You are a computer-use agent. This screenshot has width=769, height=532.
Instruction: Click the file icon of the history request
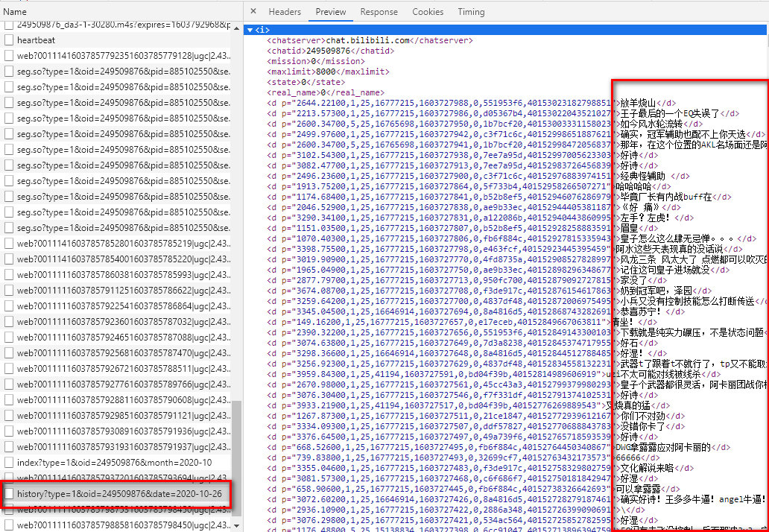(x=9, y=494)
